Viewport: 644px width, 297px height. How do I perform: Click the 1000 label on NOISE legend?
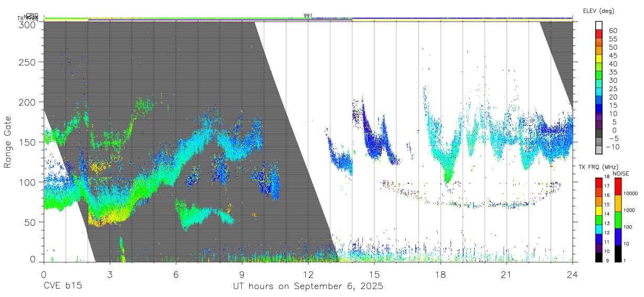tap(629, 210)
